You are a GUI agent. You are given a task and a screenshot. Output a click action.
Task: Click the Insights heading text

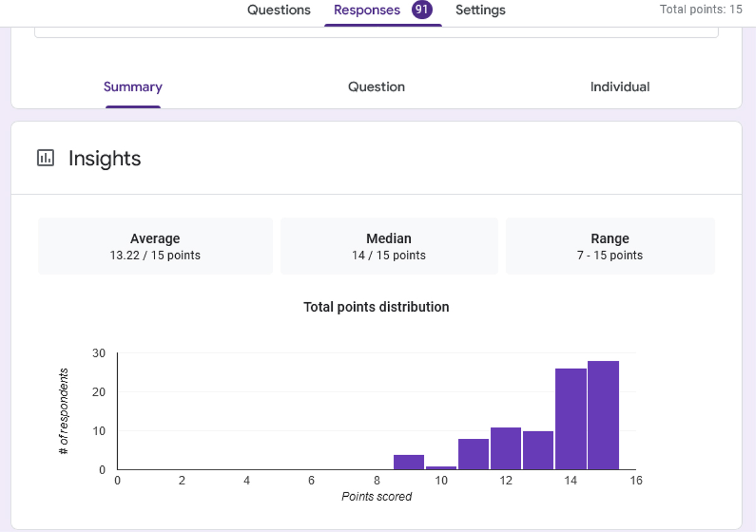coord(105,158)
